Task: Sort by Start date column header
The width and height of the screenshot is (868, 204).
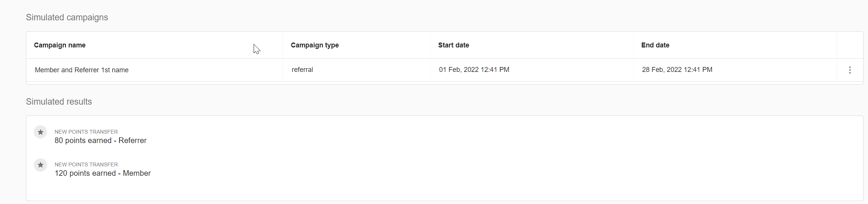Action: 454,45
